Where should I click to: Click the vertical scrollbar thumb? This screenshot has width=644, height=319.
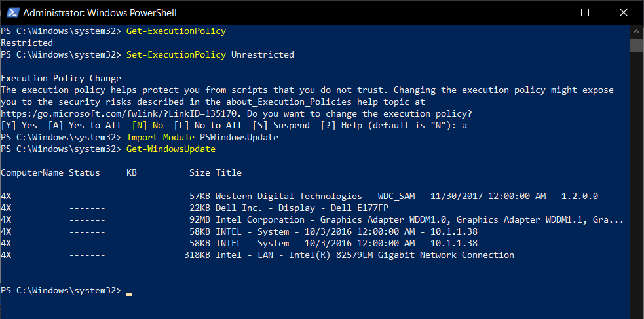pos(636,46)
